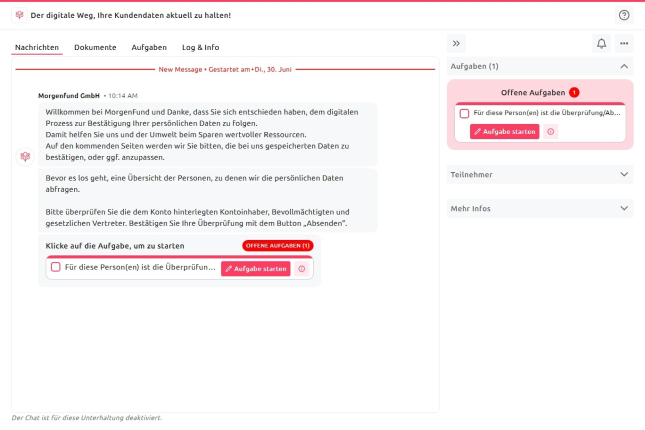Viewport: 645px width, 430px height.
Task: Click 'Der Chat ist für diese Unterhaltung deaktiviert.' notice
Action: [x=87, y=418]
